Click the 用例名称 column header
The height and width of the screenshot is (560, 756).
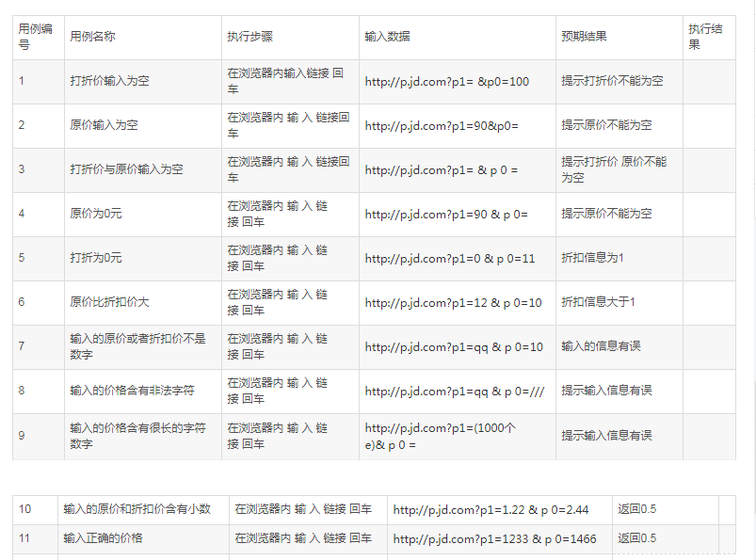[143, 37]
